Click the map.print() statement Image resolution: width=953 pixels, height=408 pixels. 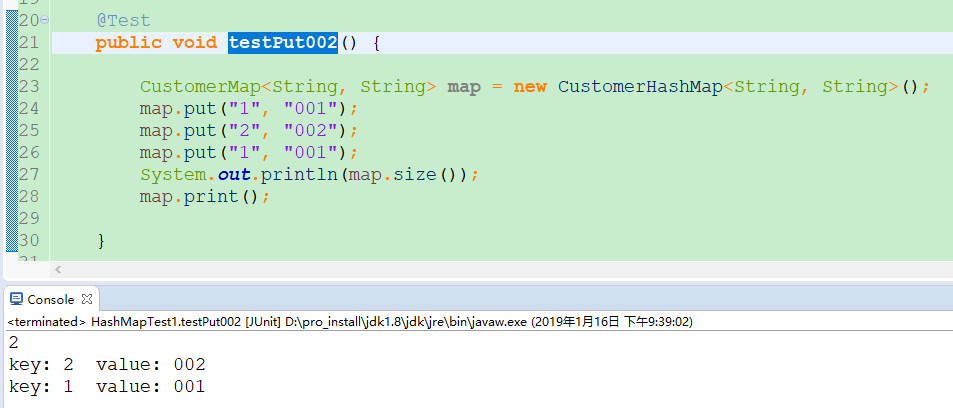point(204,196)
